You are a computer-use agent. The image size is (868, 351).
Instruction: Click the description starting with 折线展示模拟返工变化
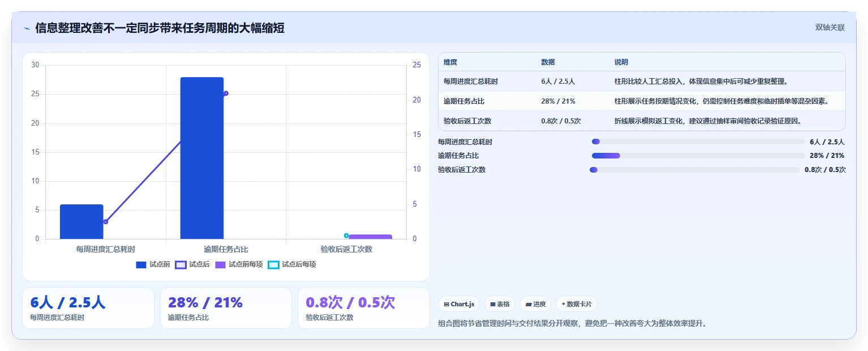tap(708, 121)
